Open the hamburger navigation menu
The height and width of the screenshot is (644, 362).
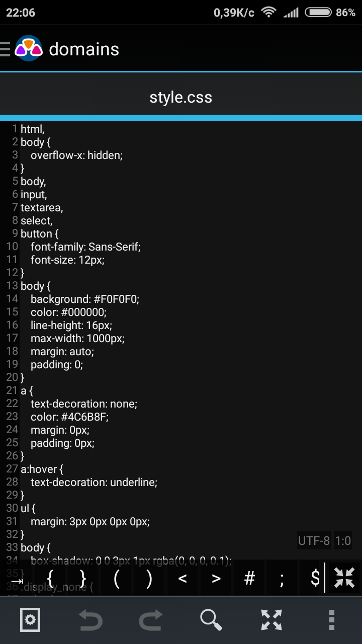[5, 49]
